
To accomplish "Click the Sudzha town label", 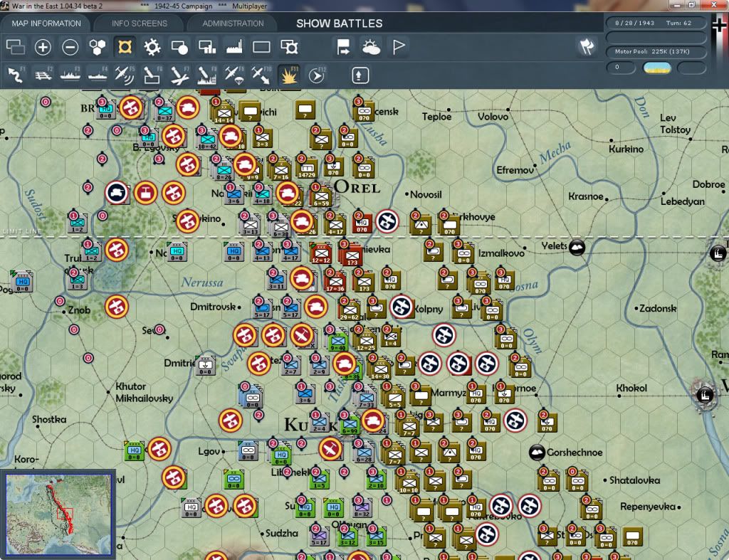I will click(282, 533).
